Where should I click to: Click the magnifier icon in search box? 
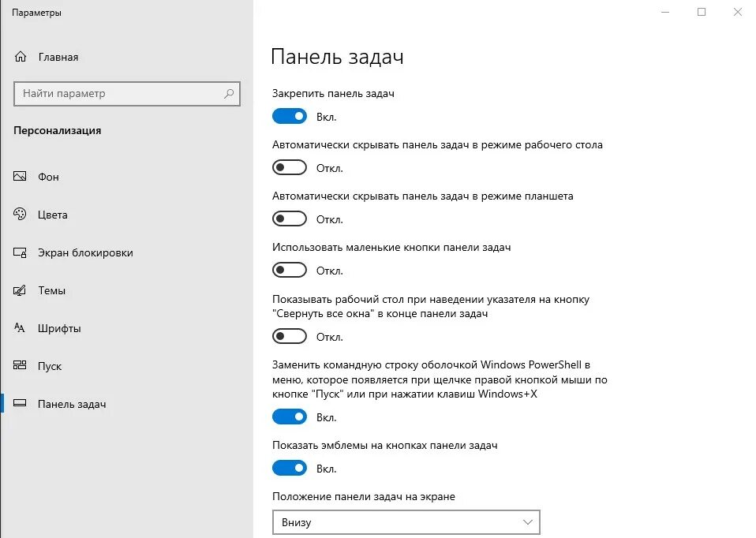coord(229,94)
